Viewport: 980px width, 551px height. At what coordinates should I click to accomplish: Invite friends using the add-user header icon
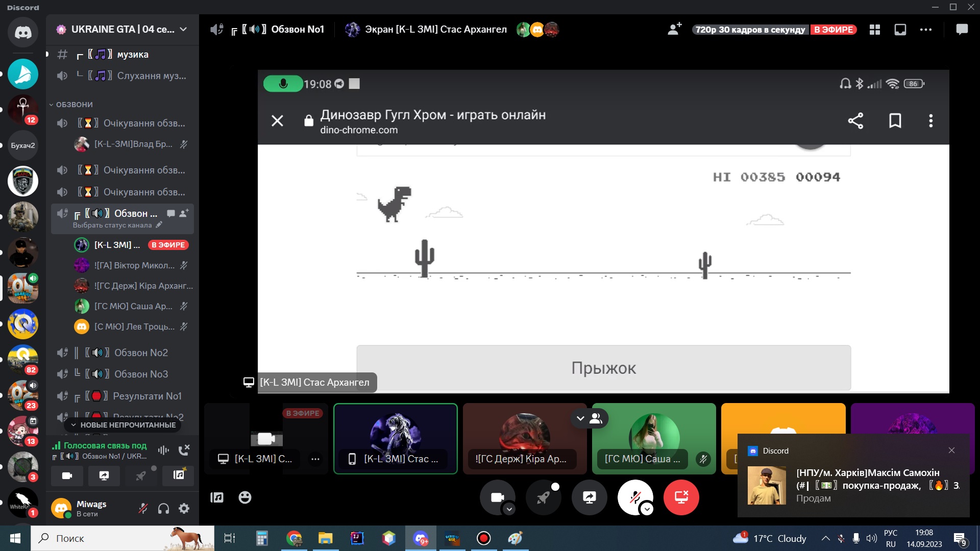[x=674, y=29]
